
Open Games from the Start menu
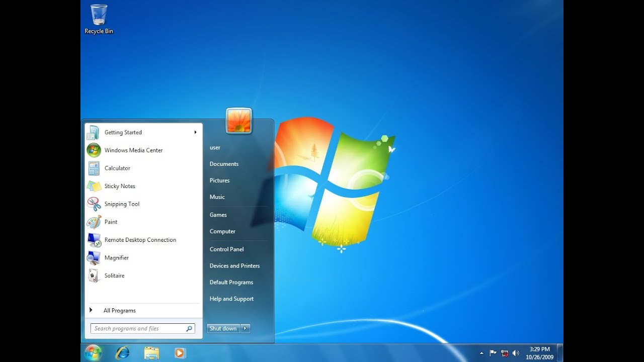[218, 215]
